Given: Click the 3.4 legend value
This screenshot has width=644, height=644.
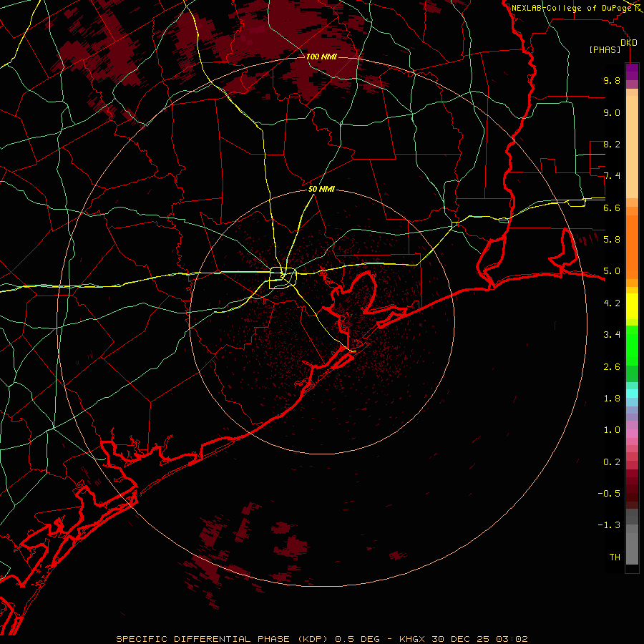Looking at the screenshot, I should pos(612,334).
